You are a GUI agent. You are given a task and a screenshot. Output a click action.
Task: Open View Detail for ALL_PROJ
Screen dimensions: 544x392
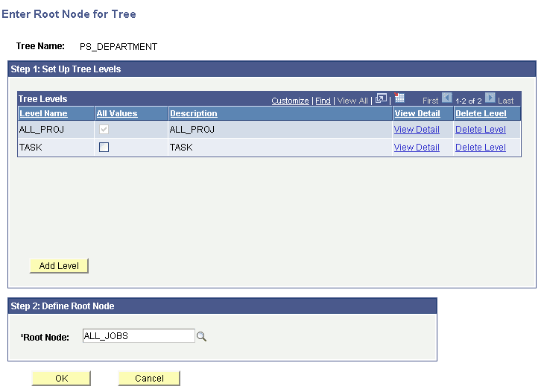coord(417,130)
